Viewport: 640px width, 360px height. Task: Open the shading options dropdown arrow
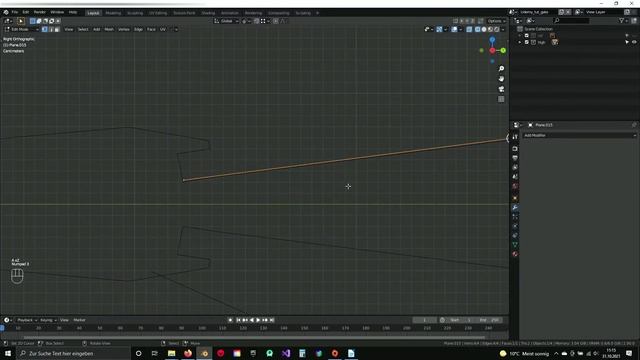click(x=503, y=29)
